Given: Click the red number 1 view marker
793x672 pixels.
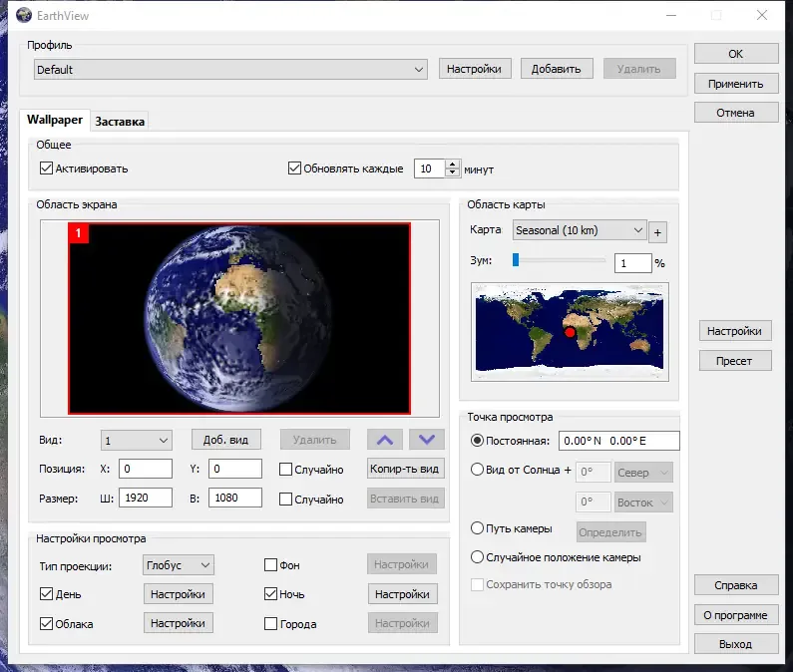Looking at the screenshot, I should (79, 233).
